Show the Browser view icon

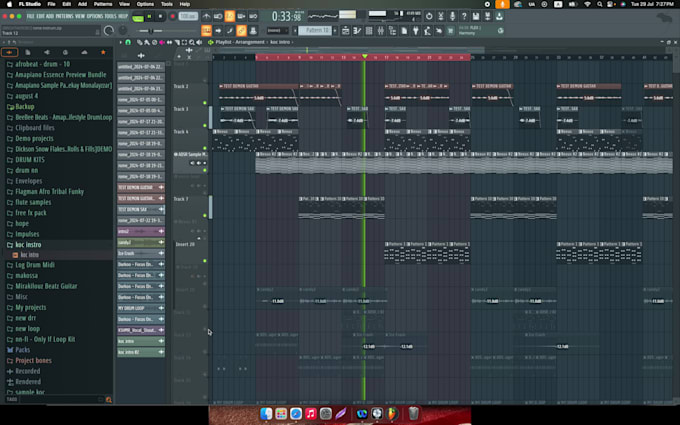[392, 30]
